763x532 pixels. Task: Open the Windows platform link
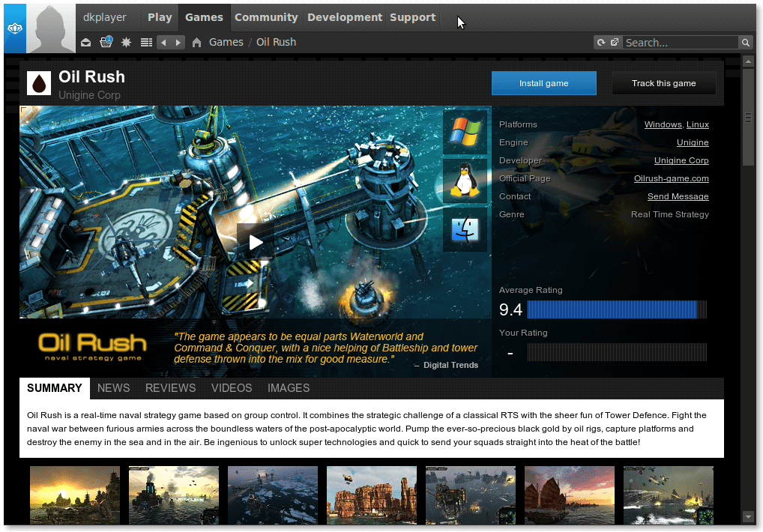tap(663, 124)
